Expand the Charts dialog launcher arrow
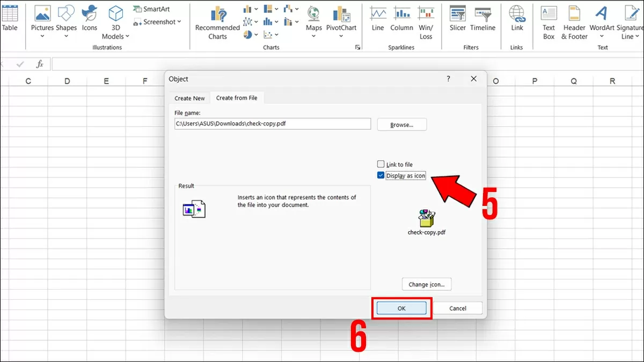This screenshot has width=644, height=362. 358,48
